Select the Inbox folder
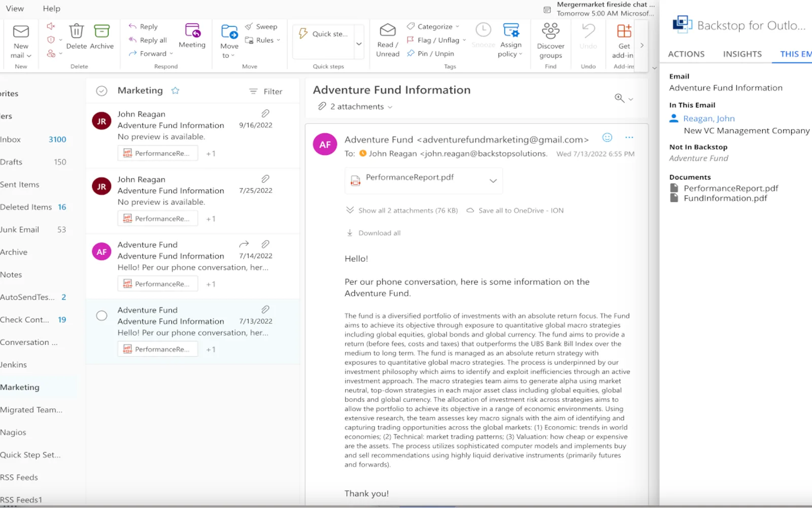The width and height of the screenshot is (812, 508). (x=33, y=139)
